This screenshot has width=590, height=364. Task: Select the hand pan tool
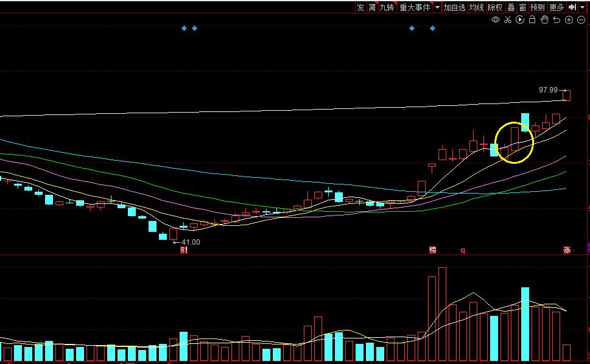544,19
